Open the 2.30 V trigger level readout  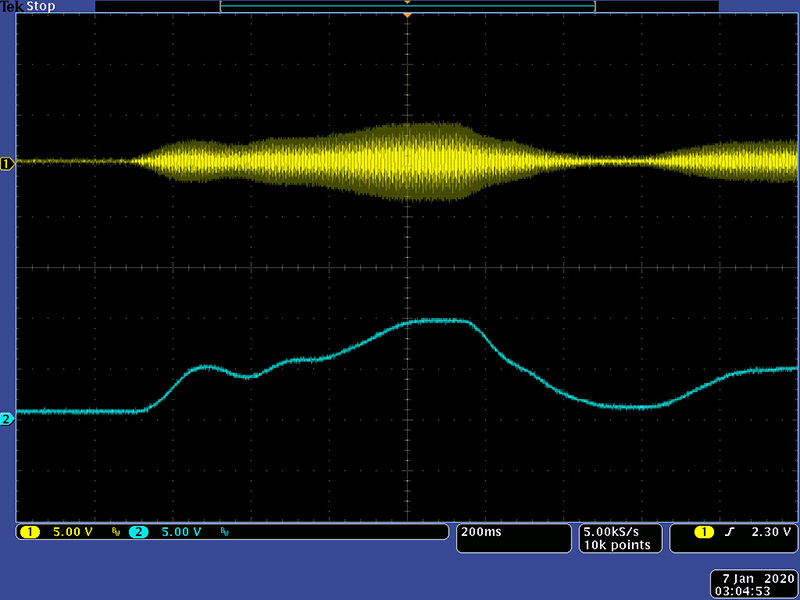(771, 532)
